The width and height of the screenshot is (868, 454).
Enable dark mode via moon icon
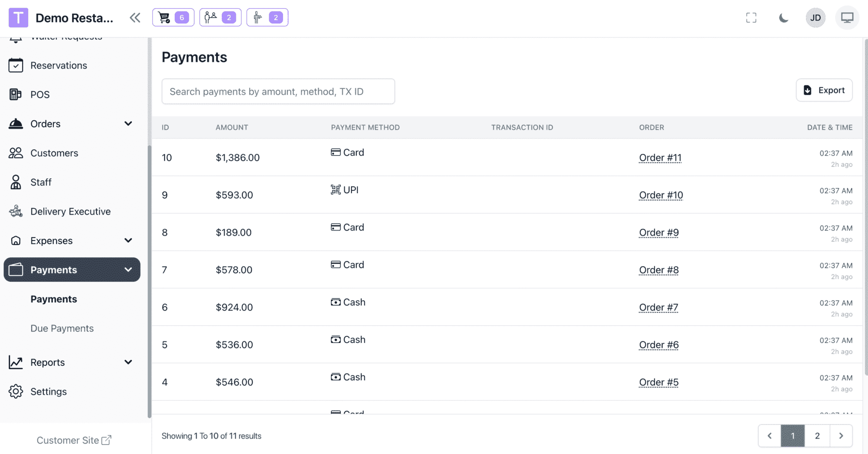784,17
